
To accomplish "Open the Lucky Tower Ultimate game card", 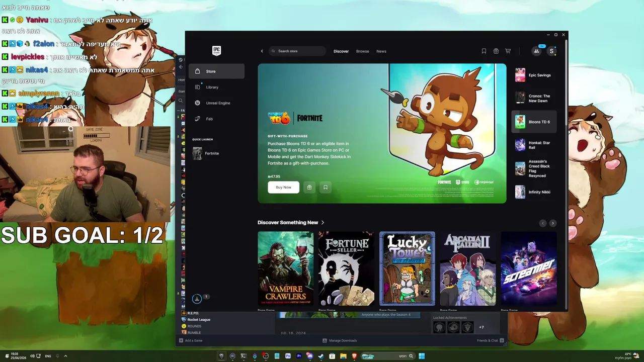I will 407,268.
